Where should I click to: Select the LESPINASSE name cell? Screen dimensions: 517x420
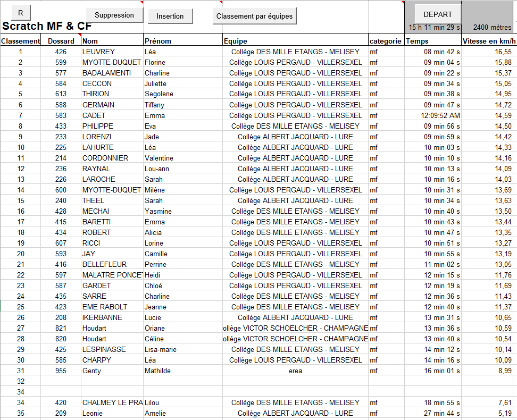click(x=112, y=349)
